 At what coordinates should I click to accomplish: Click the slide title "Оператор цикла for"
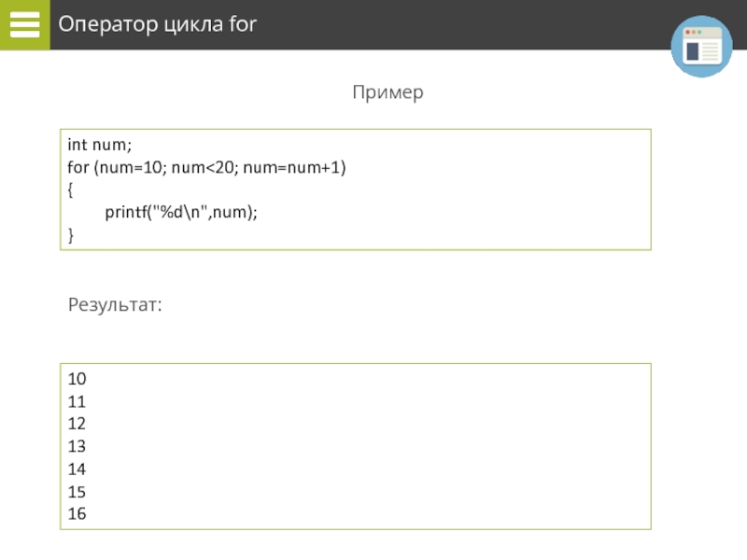157,24
